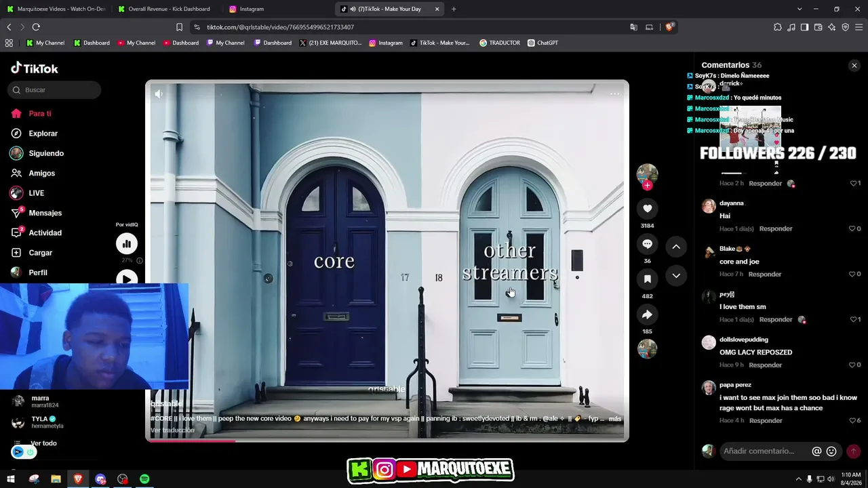Reply to papa perez's comment
The image size is (868, 488).
click(x=765, y=421)
